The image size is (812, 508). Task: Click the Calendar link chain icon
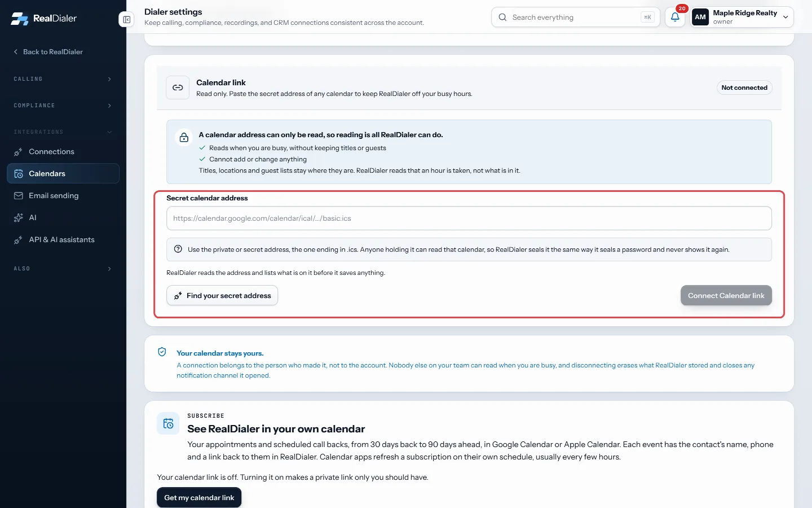tap(178, 87)
